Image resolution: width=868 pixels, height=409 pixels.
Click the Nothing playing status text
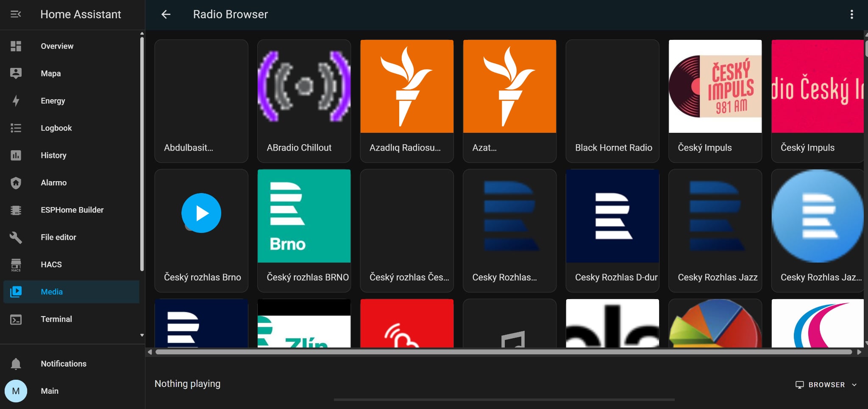187,384
